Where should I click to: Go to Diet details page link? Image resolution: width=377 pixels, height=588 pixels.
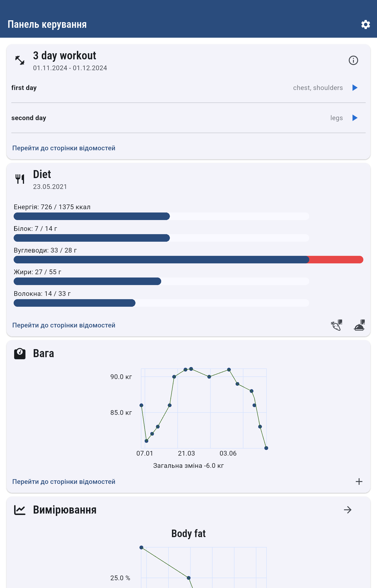pyautogui.click(x=64, y=325)
